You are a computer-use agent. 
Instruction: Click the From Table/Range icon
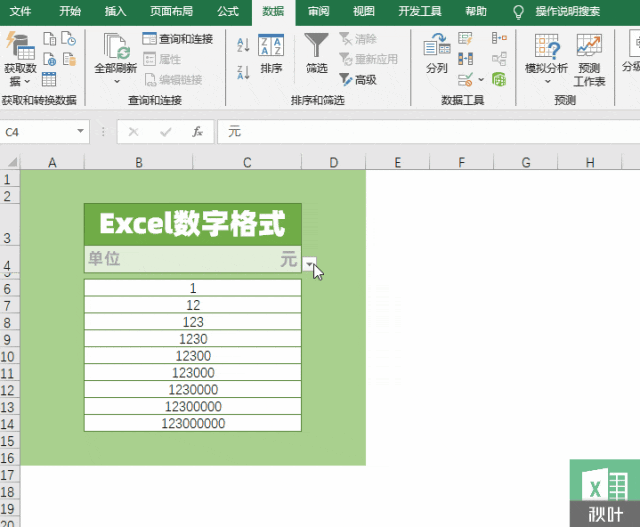(49, 79)
